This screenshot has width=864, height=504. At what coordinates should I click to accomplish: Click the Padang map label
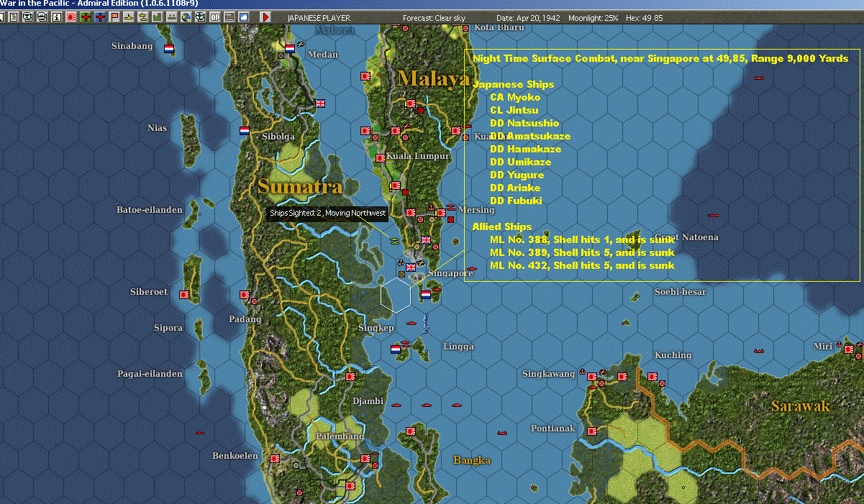(x=245, y=319)
